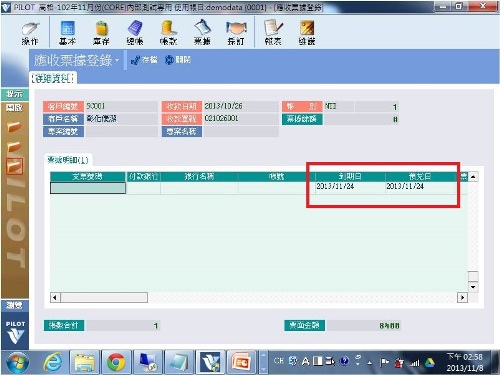Screen dimensions: 500x375
Task: Click the grid's horizontal scroll left arrow
Action: (x=55, y=297)
